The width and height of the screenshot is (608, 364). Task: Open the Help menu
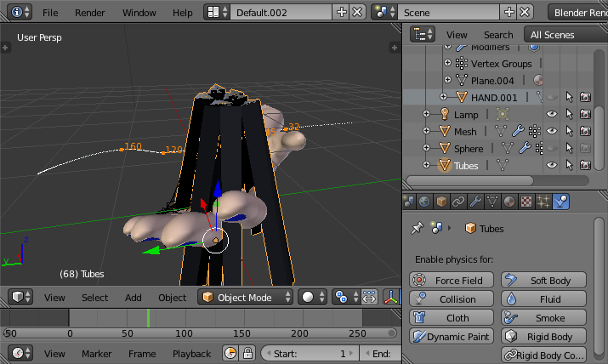click(182, 13)
